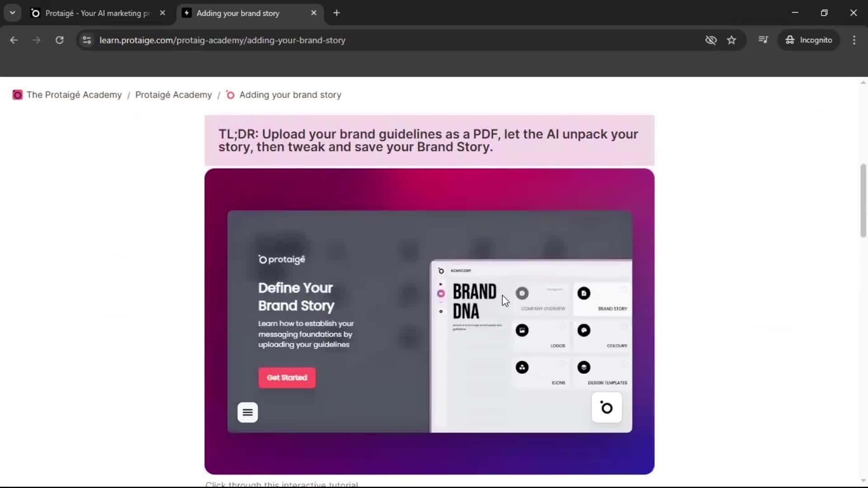Open the Incognito profile indicator
The width and height of the screenshot is (868, 488).
(x=809, y=40)
